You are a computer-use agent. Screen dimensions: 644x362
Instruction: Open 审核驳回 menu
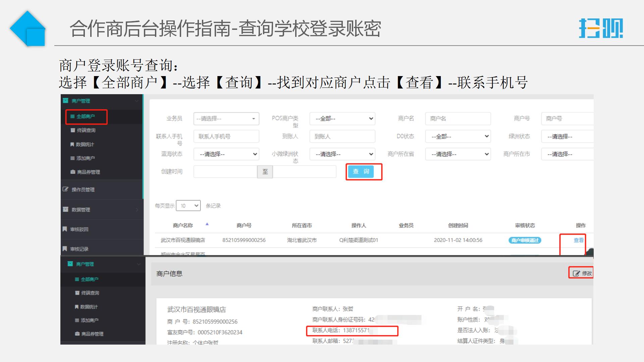click(x=79, y=230)
